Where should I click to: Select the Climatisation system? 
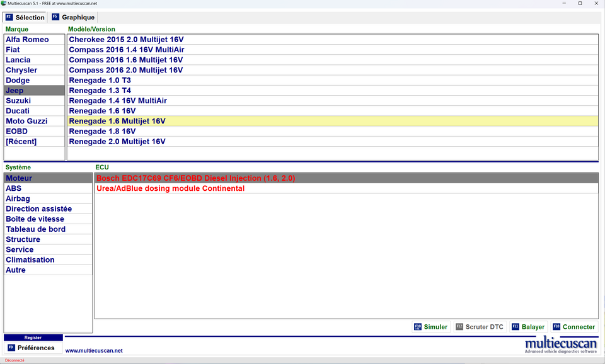pos(49,260)
